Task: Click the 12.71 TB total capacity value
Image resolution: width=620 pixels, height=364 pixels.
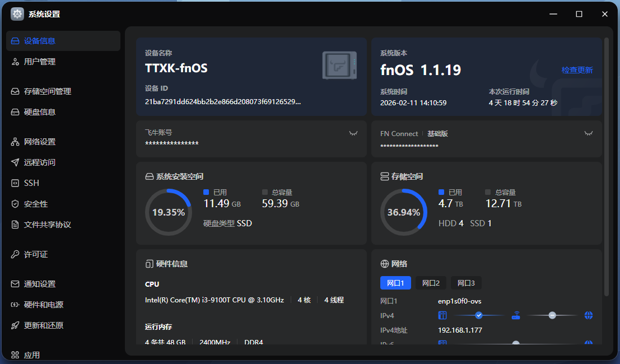Action: tap(504, 203)
